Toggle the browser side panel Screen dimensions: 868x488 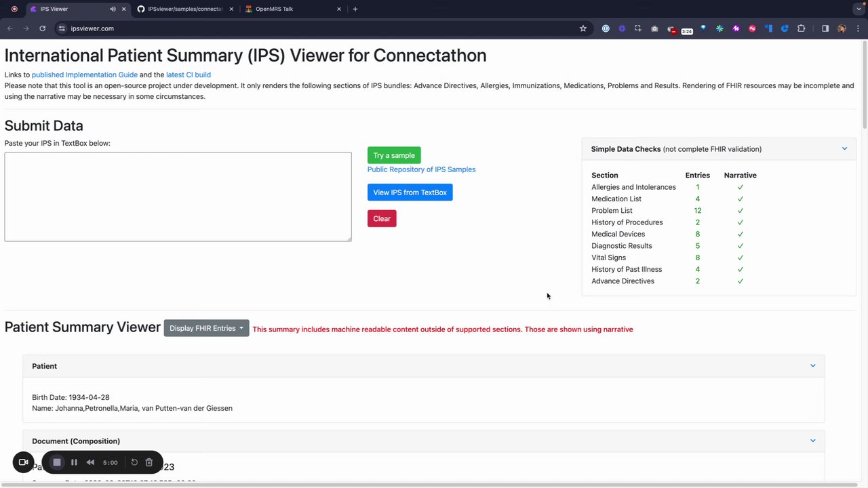(x=825, y=28)
